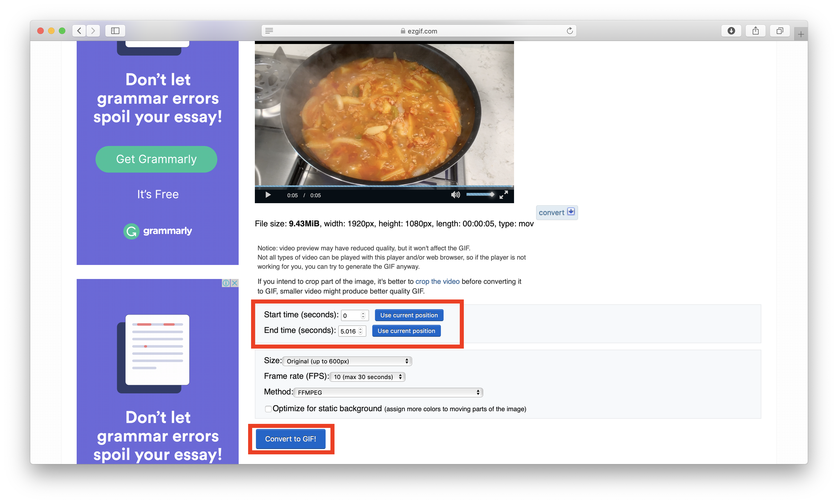The height and width of the screenshot is (504, 838).
Task: Open the ad info icon
Action: pos(226,283)
